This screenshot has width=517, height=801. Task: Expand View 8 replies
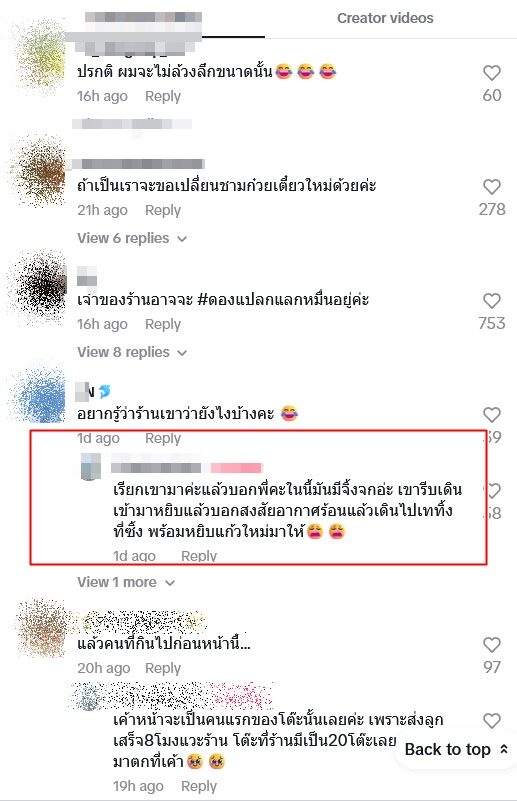[x=132, y=352]
